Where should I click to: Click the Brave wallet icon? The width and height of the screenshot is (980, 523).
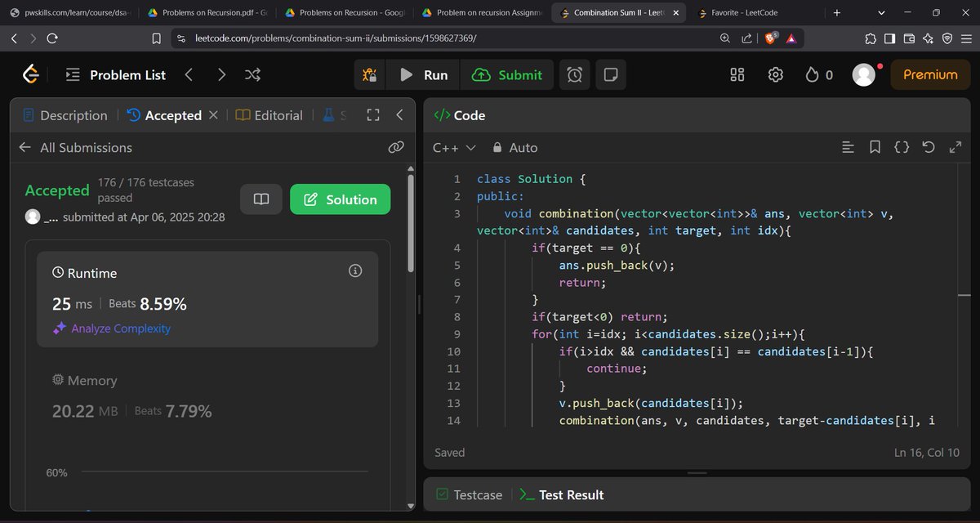pos(908,38)
